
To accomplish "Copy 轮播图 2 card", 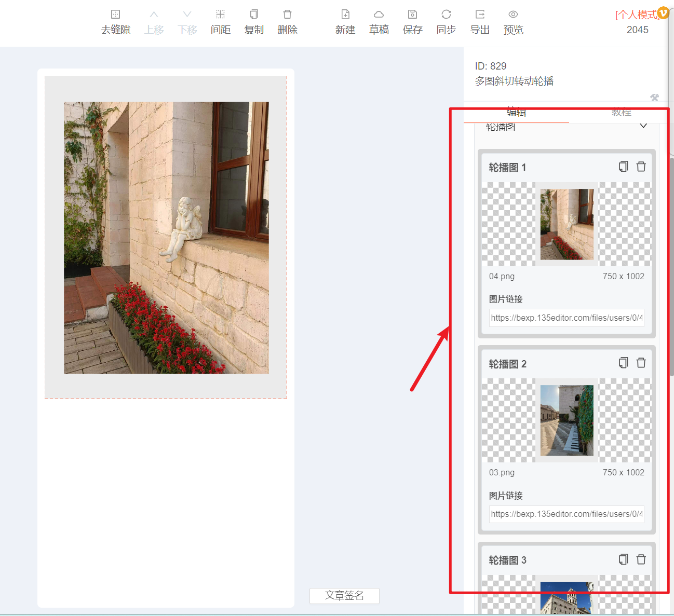I will (624, 363).
